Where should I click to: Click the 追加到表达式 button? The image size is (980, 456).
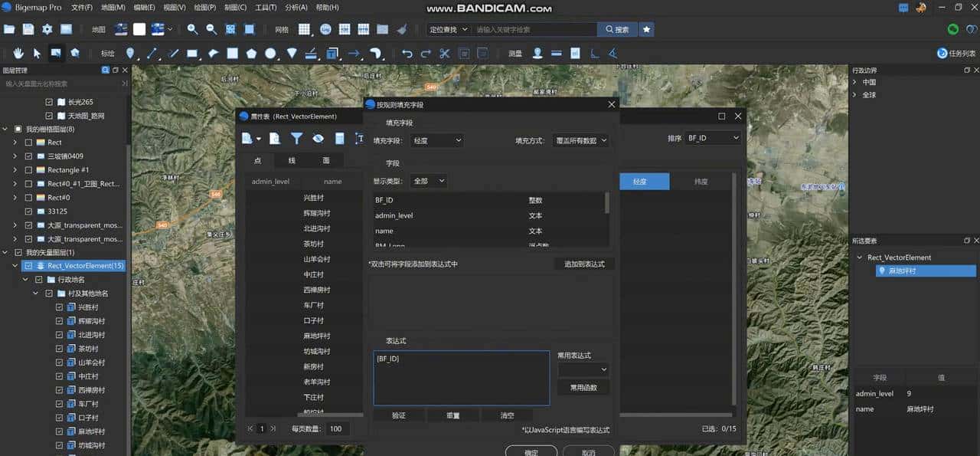tap(583, 263)
